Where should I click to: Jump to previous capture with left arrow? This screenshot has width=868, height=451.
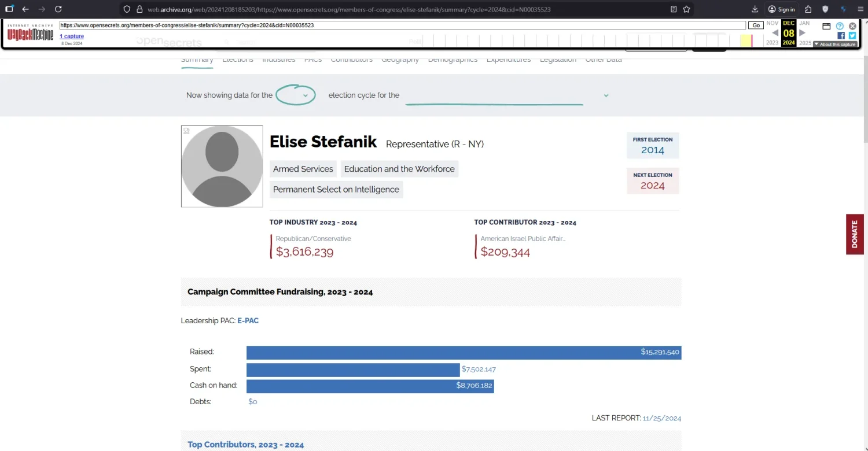point(775,33)
